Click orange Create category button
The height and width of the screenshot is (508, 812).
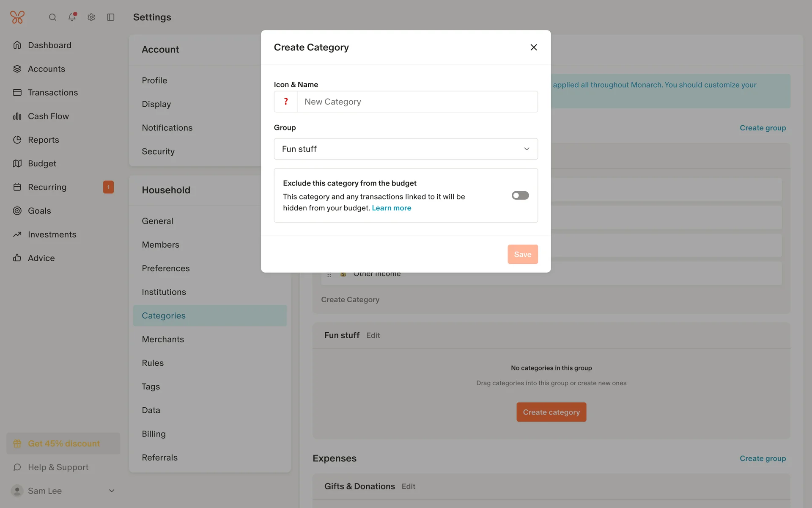tap(551, 412)
